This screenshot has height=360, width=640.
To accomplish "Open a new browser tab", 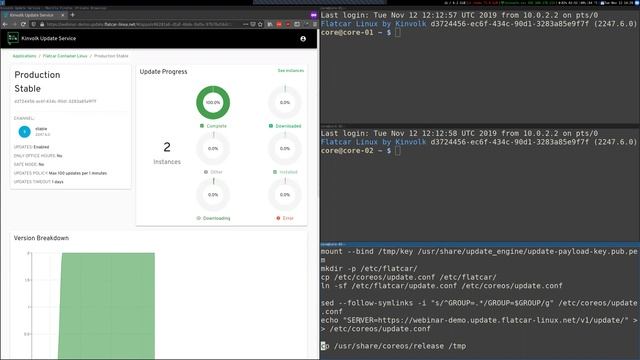I will pyautogui.click(x=73, y=15).
